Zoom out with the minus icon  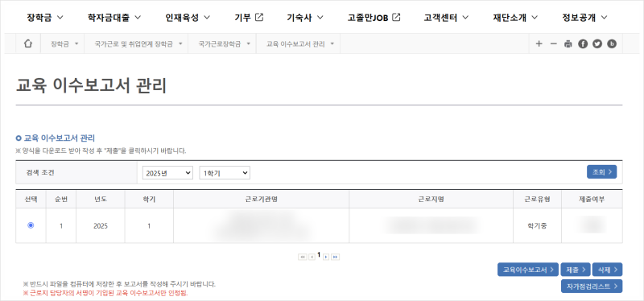[x=553, y=43]
